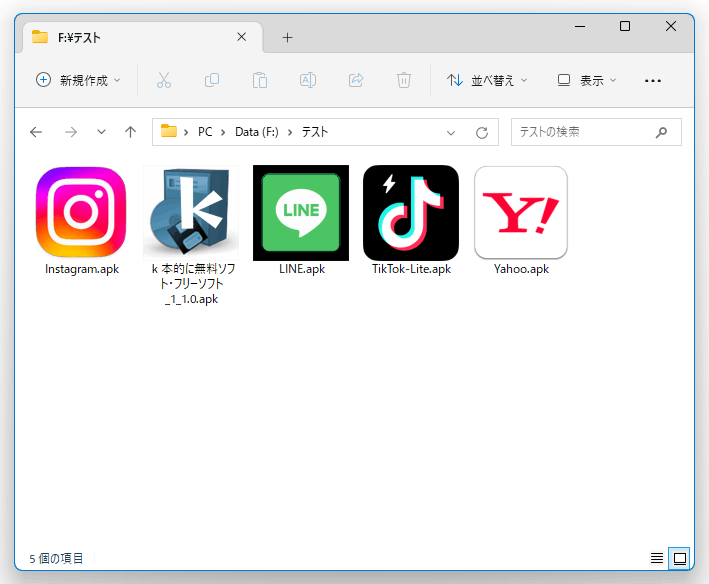Switch to details list view

click(657, 558)
